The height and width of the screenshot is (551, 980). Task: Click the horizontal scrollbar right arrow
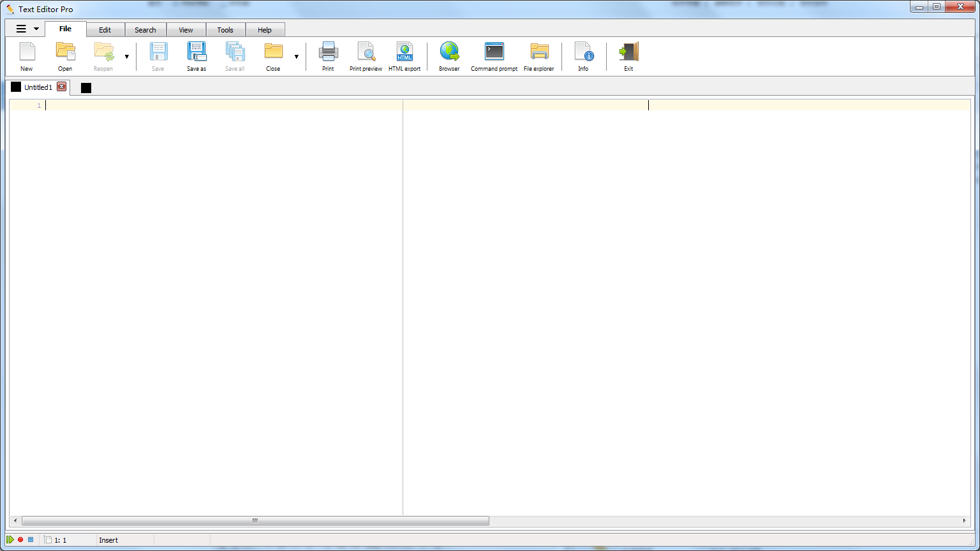click(x=964, y=521)
